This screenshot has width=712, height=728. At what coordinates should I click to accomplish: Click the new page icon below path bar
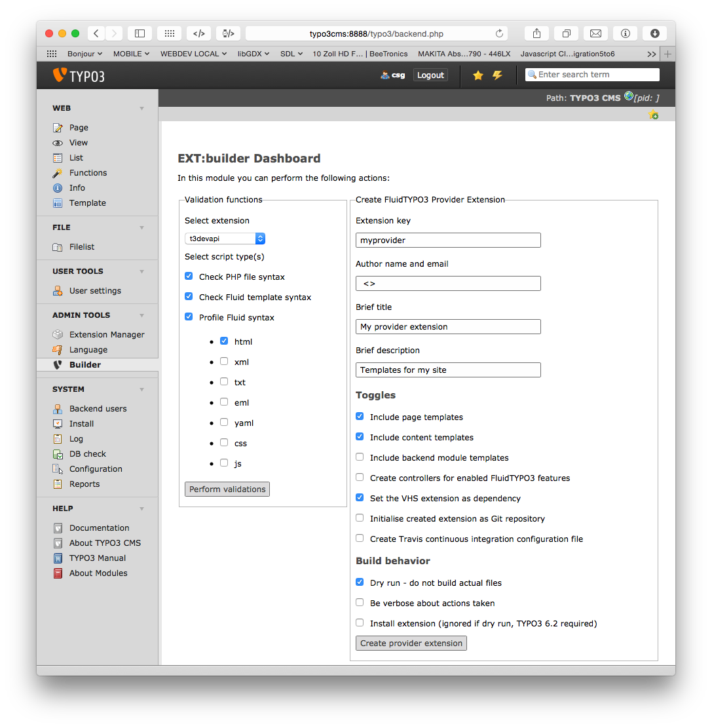(x=653, y=115)
